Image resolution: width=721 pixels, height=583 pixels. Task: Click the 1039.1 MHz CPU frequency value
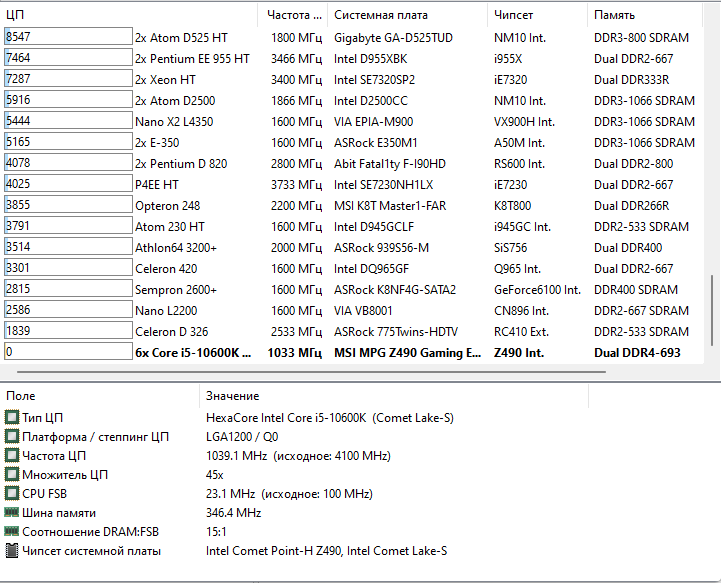point(298,456)
